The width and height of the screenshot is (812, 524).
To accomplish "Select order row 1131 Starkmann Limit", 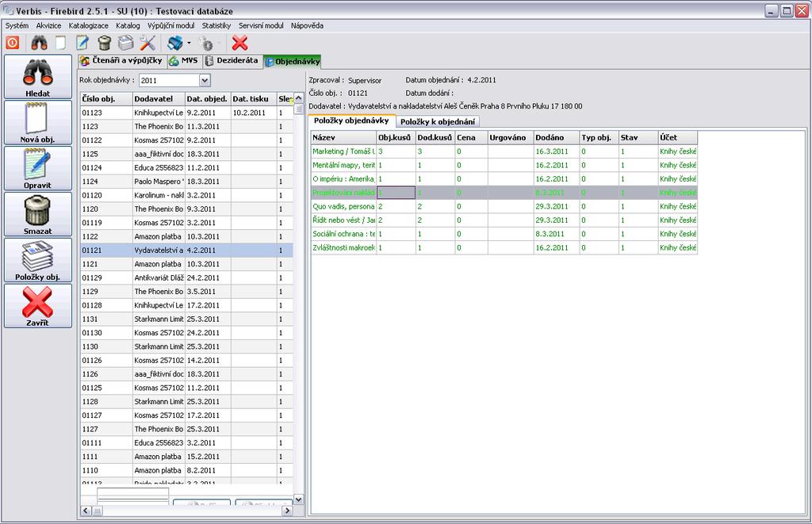I will [x=186, y=319].
